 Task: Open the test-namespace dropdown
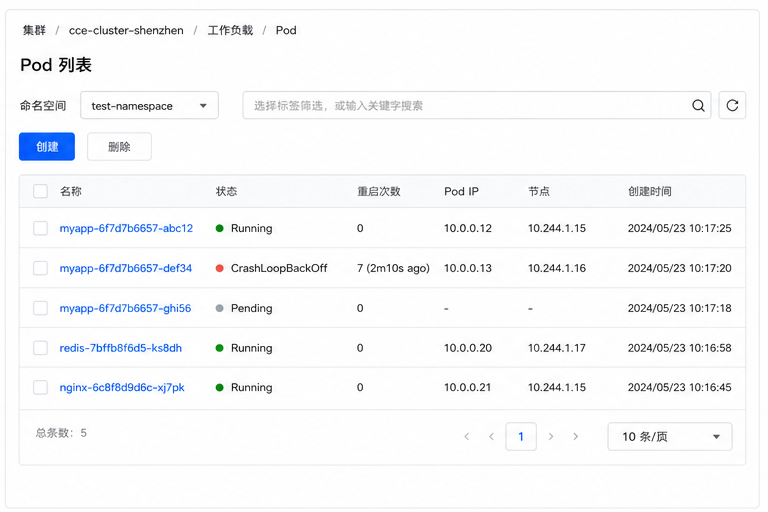149,105
